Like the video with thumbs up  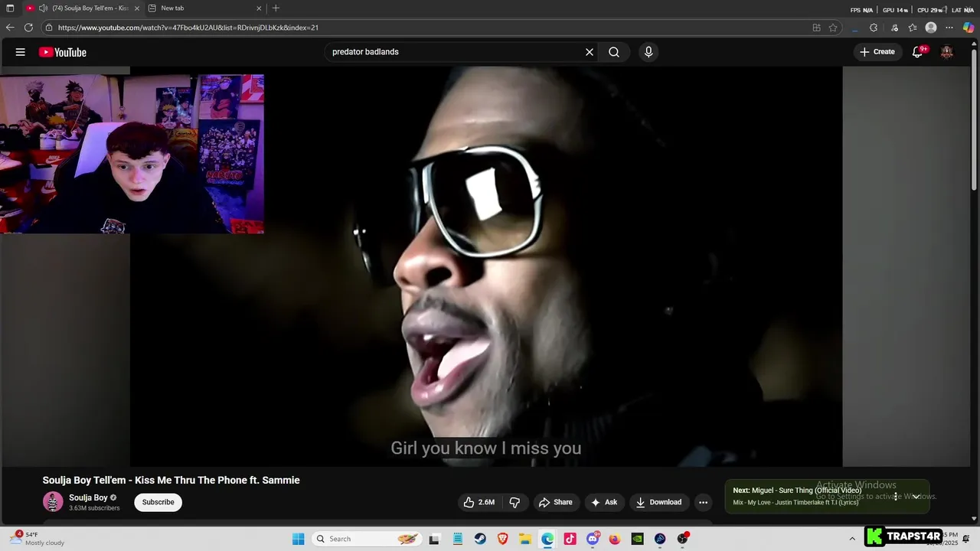(479, 502)
